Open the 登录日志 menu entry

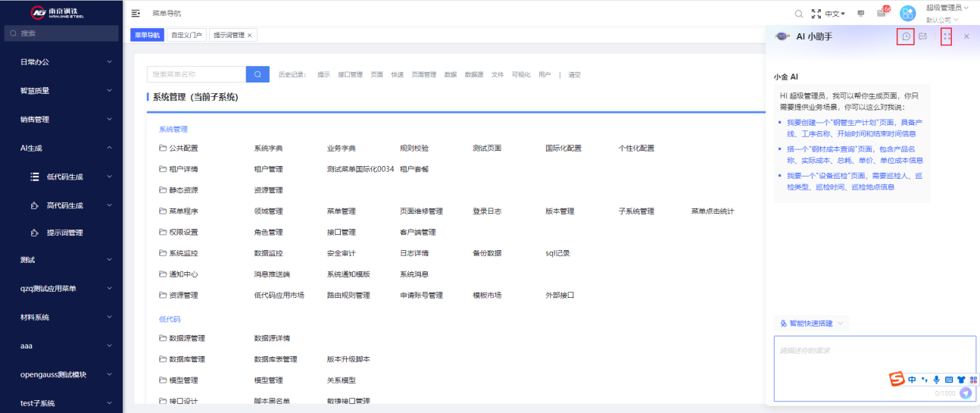click(x=487, y=211)
